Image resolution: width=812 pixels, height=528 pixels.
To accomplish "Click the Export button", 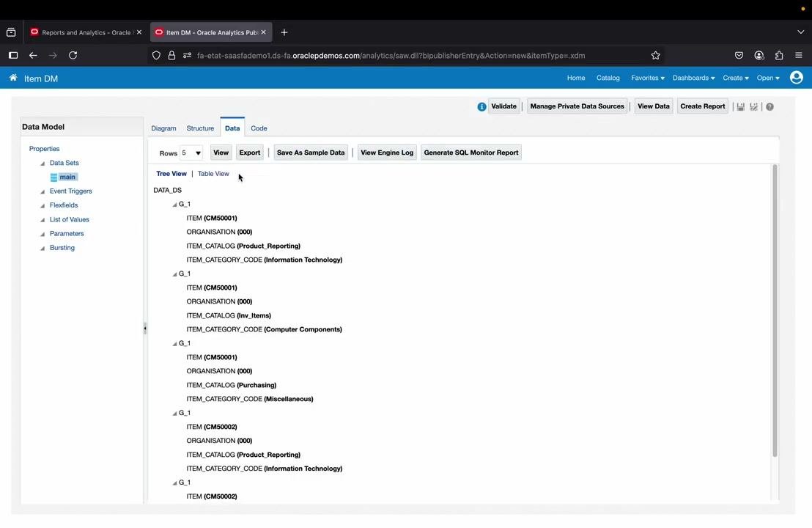I will [250, 153].
